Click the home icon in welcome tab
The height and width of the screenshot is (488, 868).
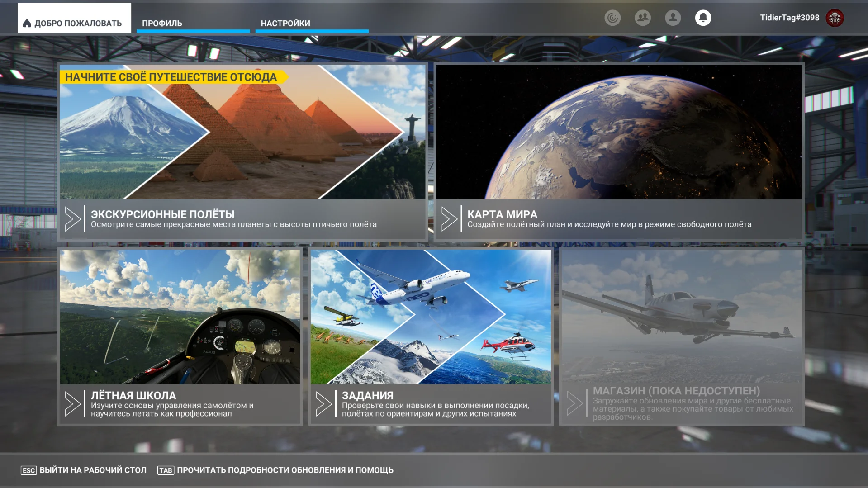(27, 23)
